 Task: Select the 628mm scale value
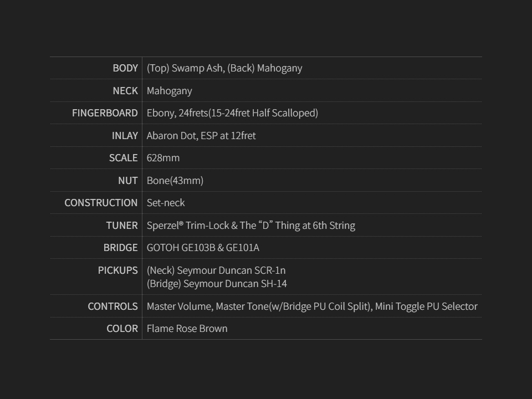tap(163, 158)
